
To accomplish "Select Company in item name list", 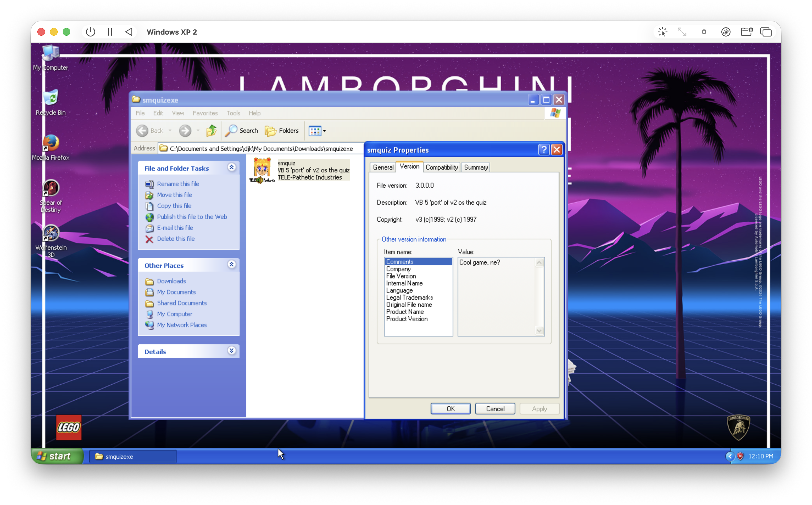I will [398, 269].
